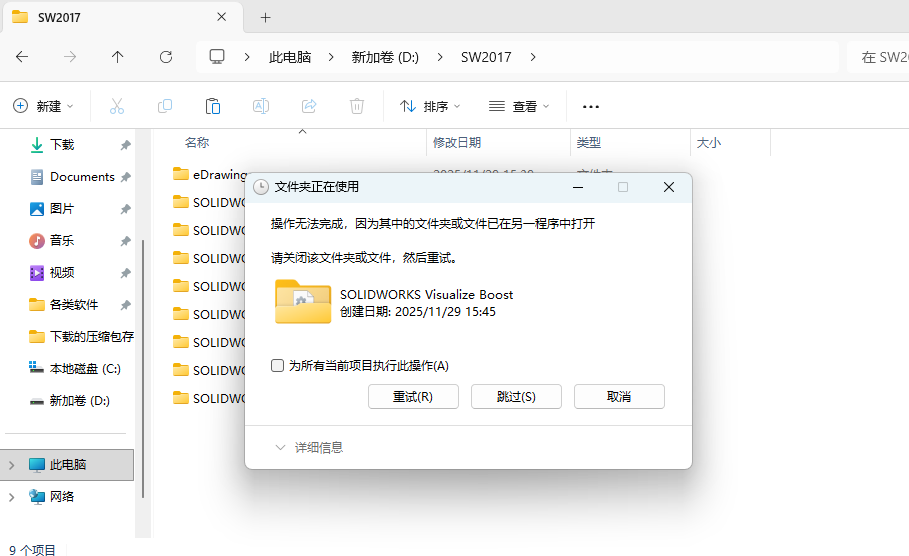Close the 文件夹正在使用 dialog
909x556 pixels.
pyautogui.click(x=669, y=187)
